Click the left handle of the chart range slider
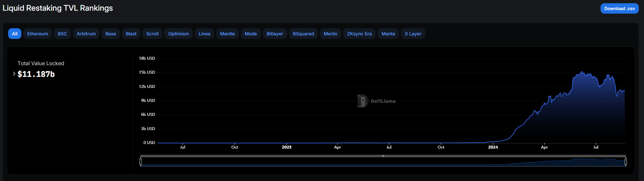 [141, 162]
